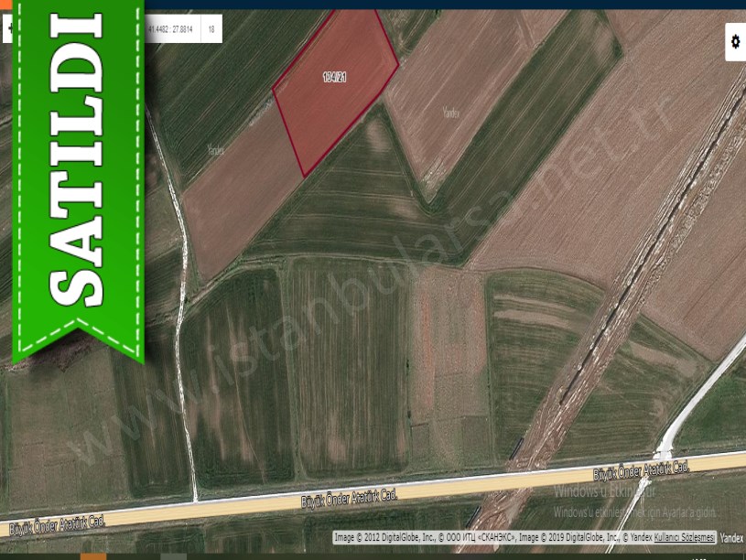Click the Yandex watermark right of red parcel
The height and width of the screenshot is (560, 746).
450,112
